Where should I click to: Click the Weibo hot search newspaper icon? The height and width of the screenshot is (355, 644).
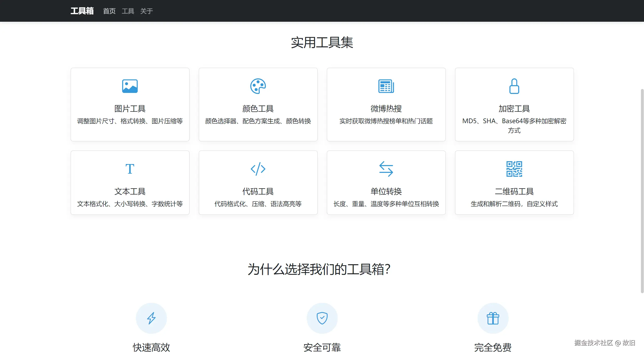point(386,86)
